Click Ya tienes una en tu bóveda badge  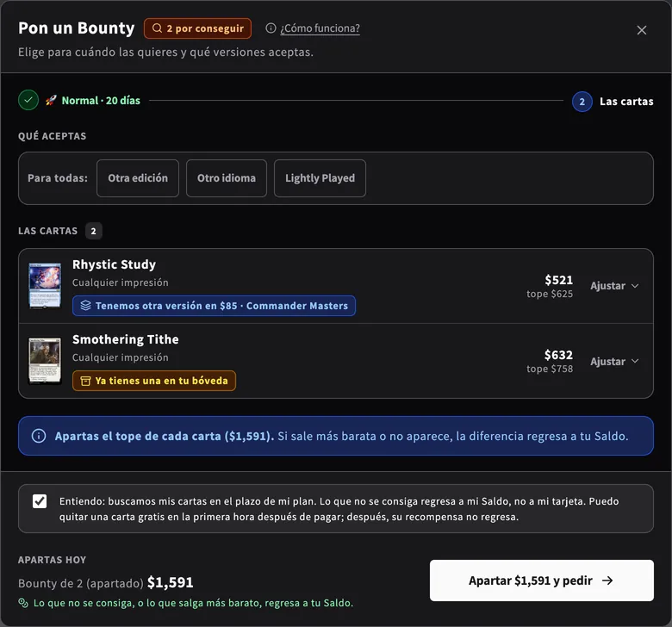154,381
